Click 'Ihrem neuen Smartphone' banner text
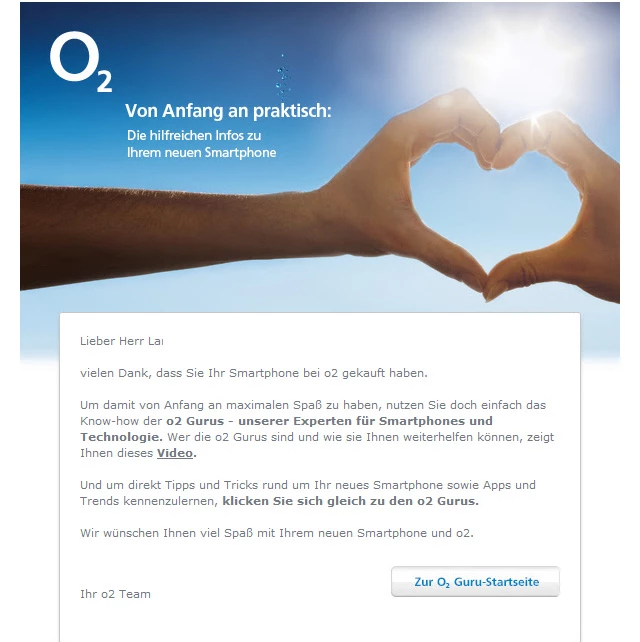 (x=201, y=153)
